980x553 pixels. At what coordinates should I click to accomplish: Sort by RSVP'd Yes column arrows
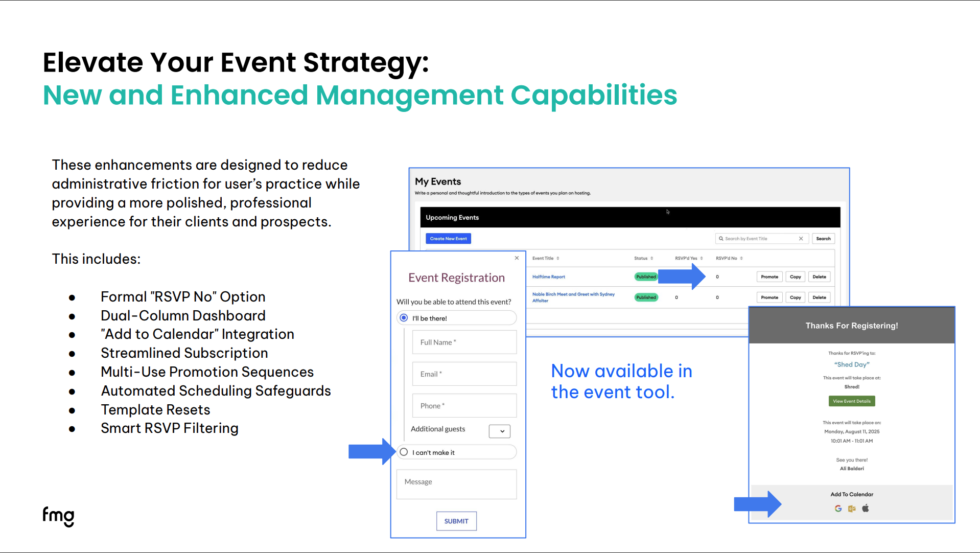(x=702, y=258)
